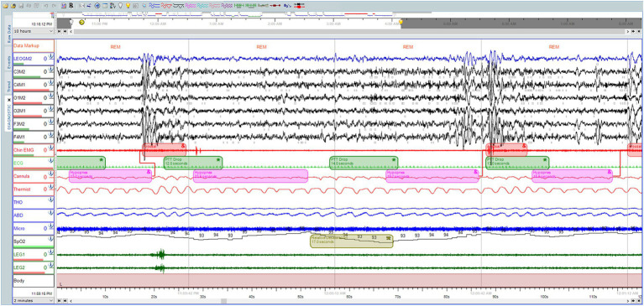This screenshot has width=644, height=306.
Task: Click the 10:18:12 PM start time text
Action: (41, 24)
